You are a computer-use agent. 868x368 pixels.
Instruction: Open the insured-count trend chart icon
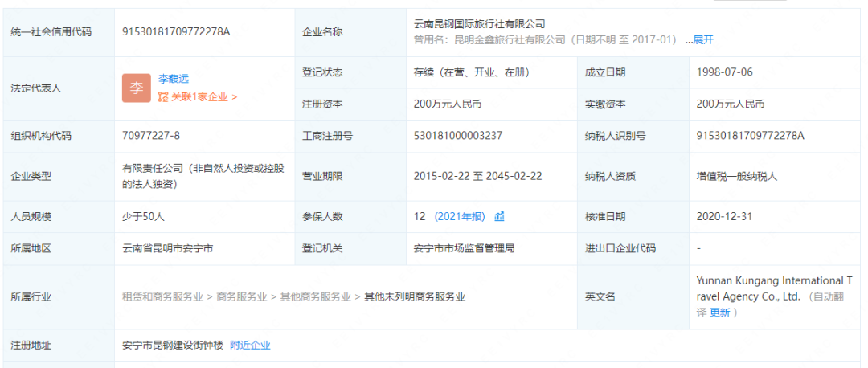pos(499,216)
